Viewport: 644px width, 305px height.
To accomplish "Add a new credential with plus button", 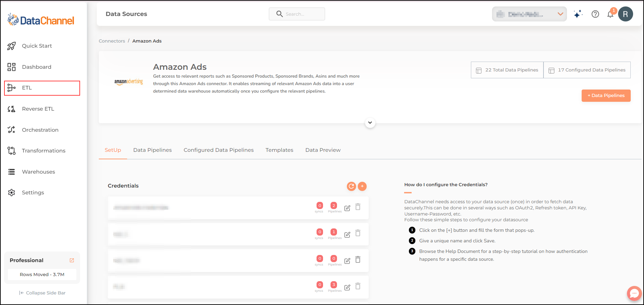I will [362, 186].
